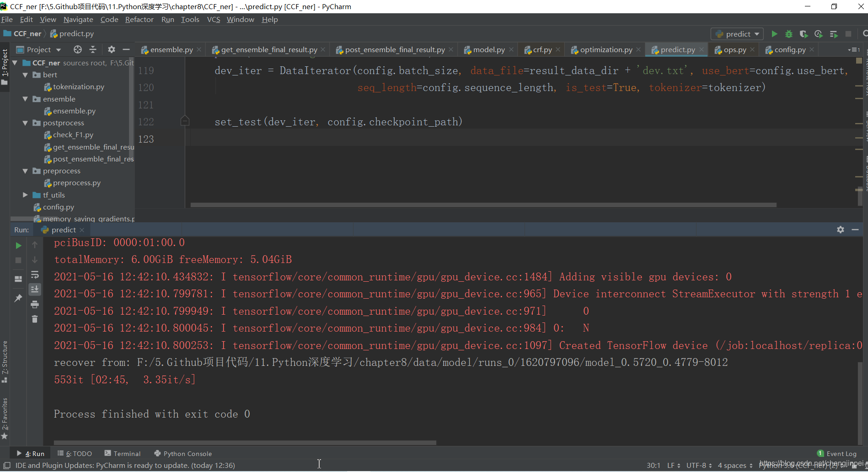Image resolution: width=868 pixels, height=472 pixels.
Task: Collapse the bert folder
Action: point(25,75)
